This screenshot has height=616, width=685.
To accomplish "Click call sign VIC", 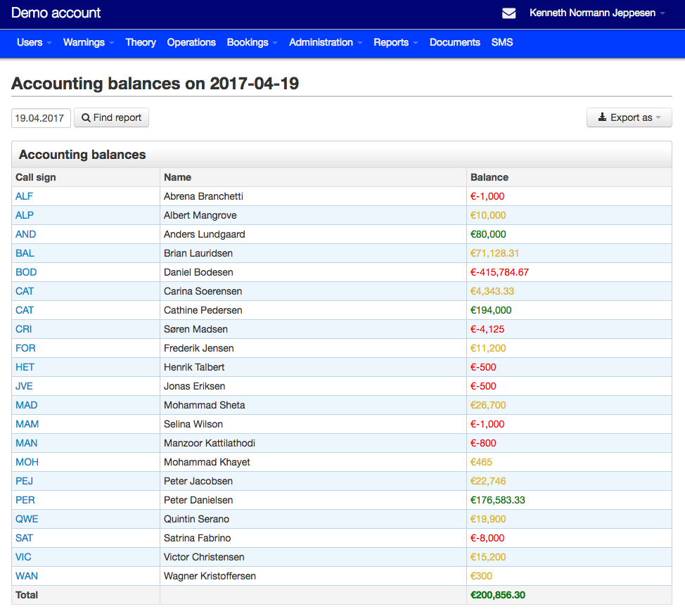I will click(x=23, y=558).
